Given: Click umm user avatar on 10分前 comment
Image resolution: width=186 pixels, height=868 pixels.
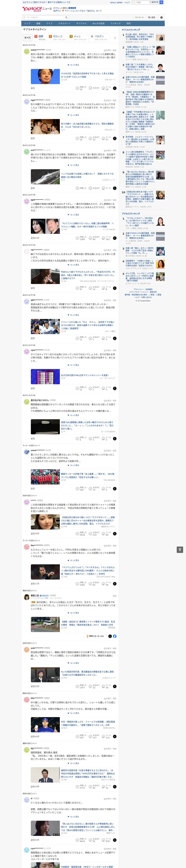Looking at the screenshot, I should coord(26,52).
